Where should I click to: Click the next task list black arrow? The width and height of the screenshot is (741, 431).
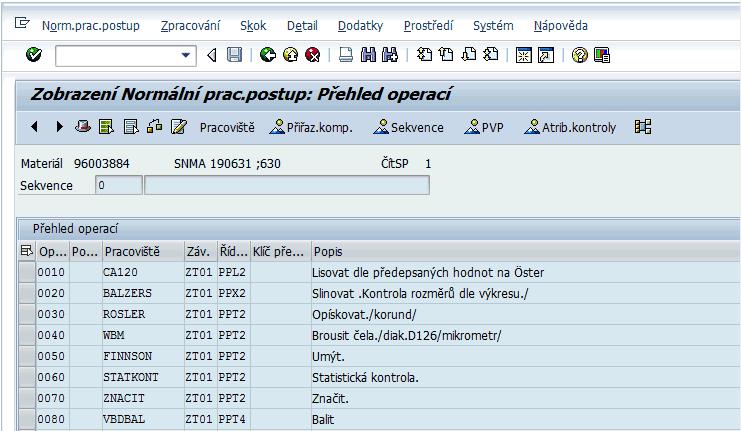coord(59,127)
